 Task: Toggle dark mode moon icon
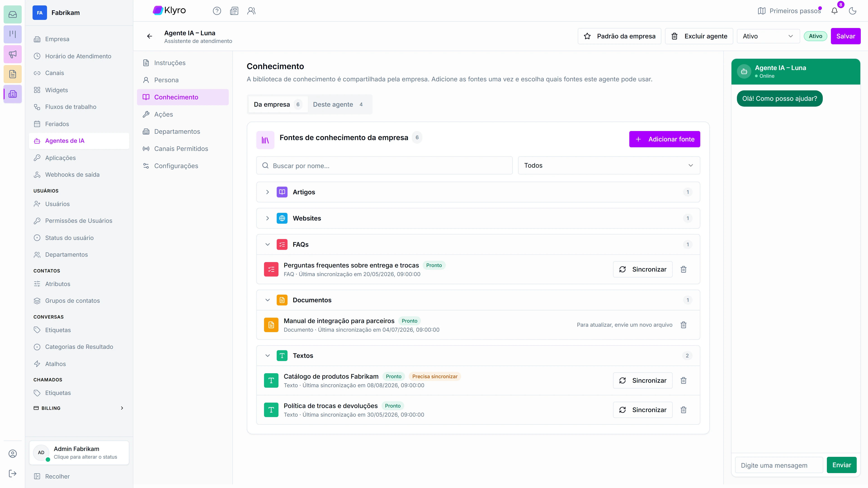(852, 11)
